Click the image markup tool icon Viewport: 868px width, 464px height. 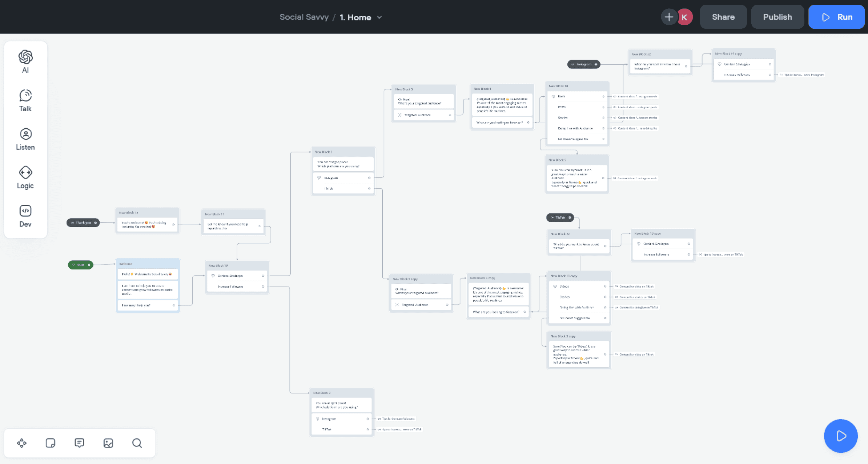point(108,443)
